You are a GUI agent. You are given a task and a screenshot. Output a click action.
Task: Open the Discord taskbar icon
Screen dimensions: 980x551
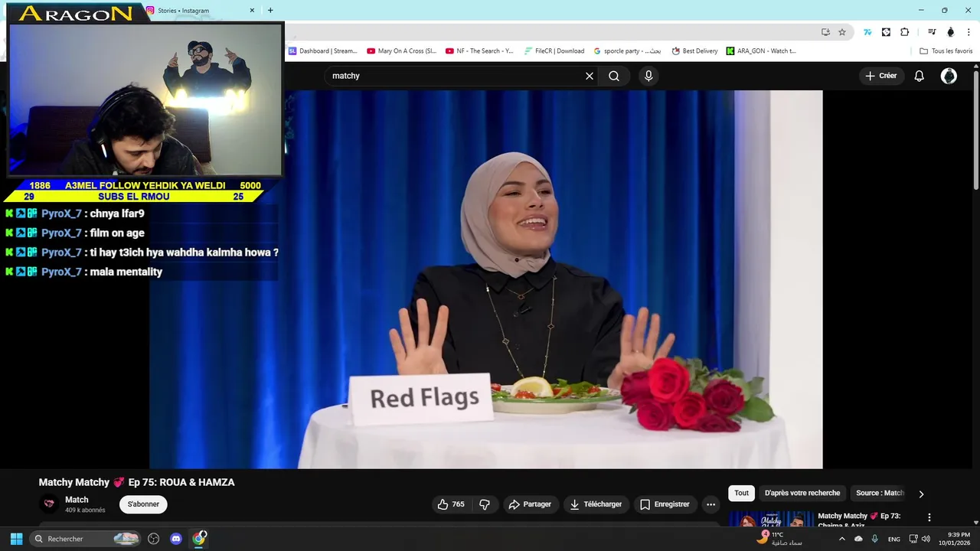pyautogui.click(x=176, y=539)
